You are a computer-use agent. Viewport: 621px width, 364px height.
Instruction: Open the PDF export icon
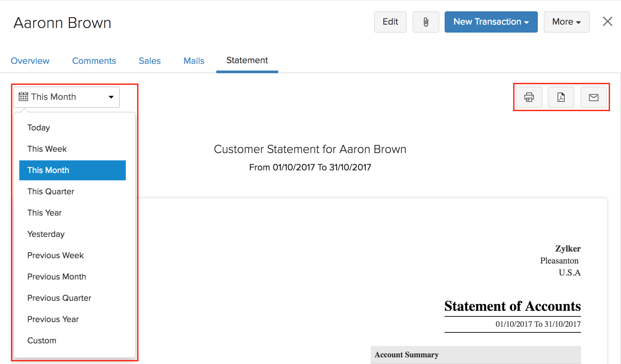coord(561,97)
